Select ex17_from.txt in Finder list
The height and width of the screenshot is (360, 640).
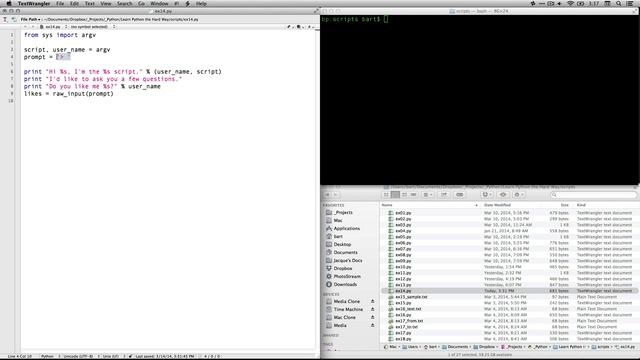(x=509, y=321)
